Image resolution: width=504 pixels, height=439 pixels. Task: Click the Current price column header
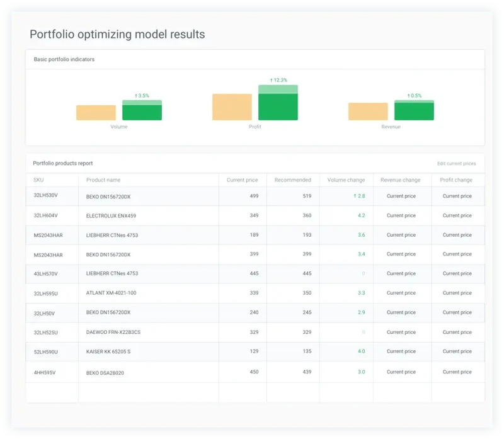tap(242, 180)
